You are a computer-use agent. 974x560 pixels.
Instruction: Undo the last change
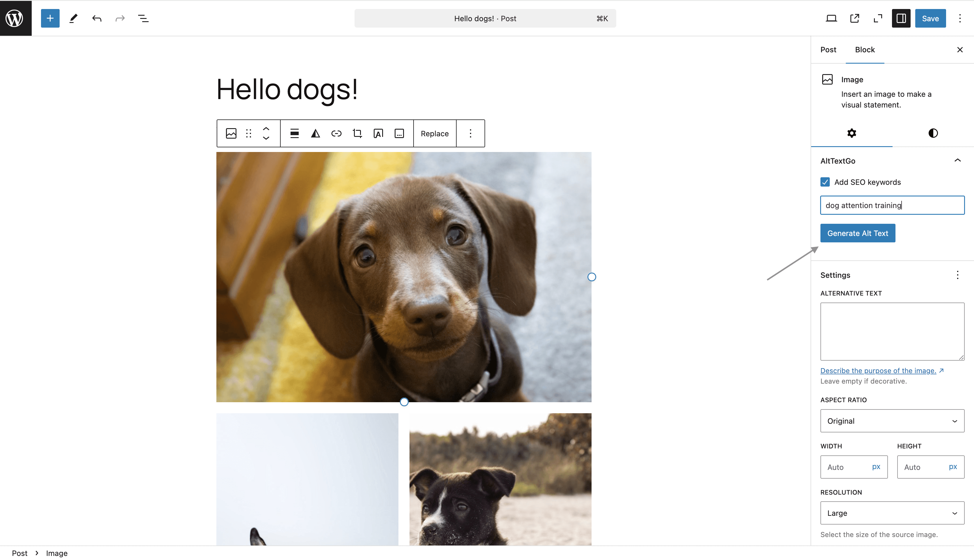[96, 18]
